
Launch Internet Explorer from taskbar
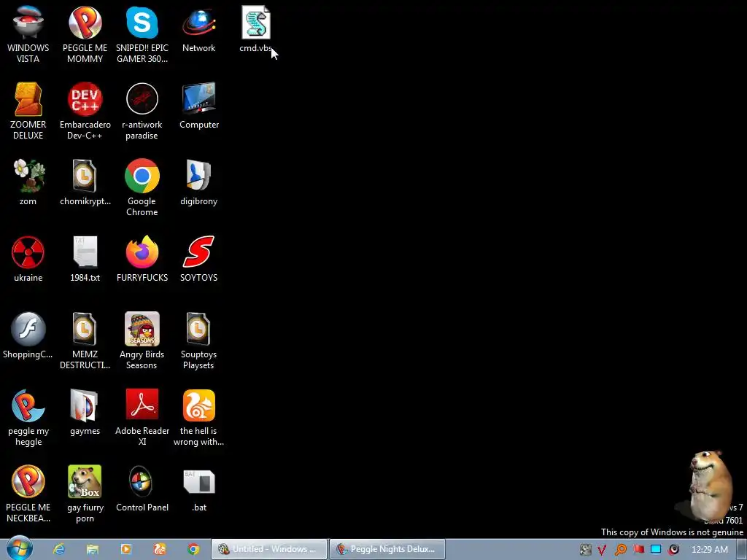click(59, 549)
